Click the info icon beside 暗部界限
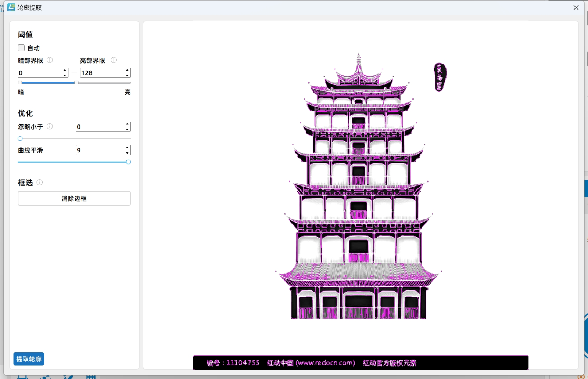Screen dimensions: 588x379 (x=49, y=60)
